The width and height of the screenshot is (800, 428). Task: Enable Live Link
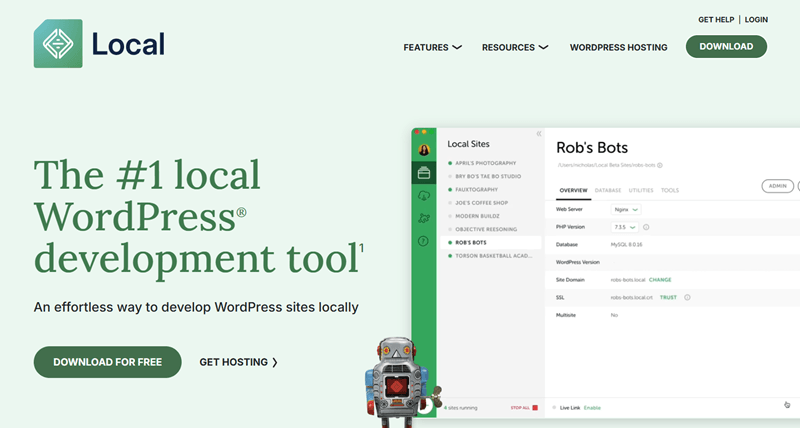[592, 408]
